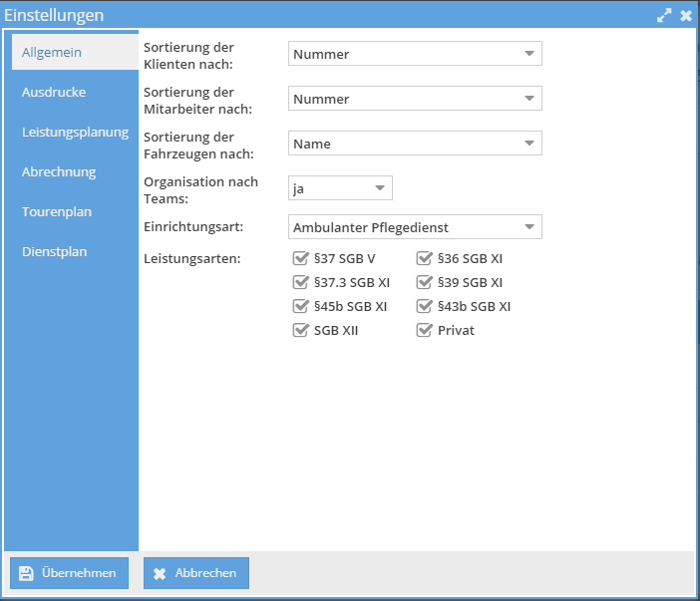
Task: Toggle the §36 SGB XI checkbox
Action: 424,259
